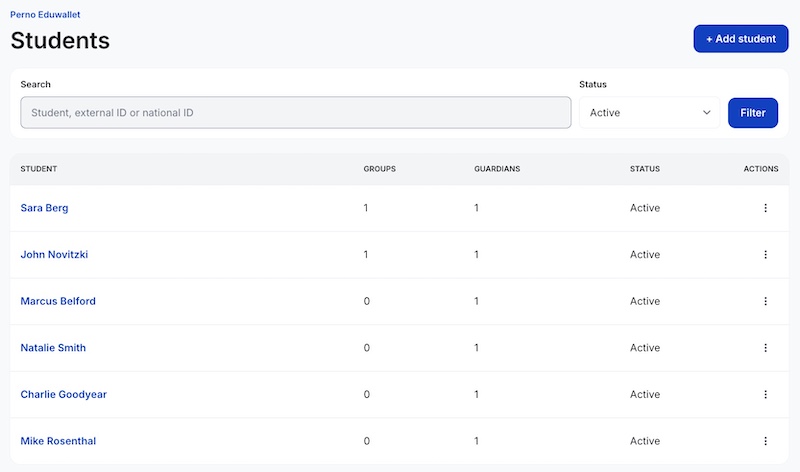Click the Status dropdown chevron arrow
The height and width of the screenshot is (472, 800).
707,112
